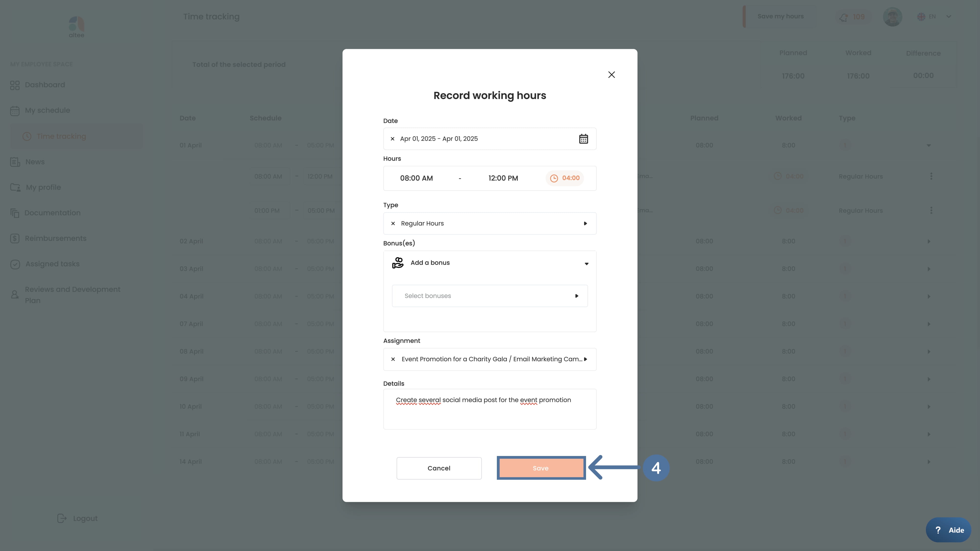This screenshot has width=980, height=551.
Task: Click the altee logo
Action: pos(76,27)
